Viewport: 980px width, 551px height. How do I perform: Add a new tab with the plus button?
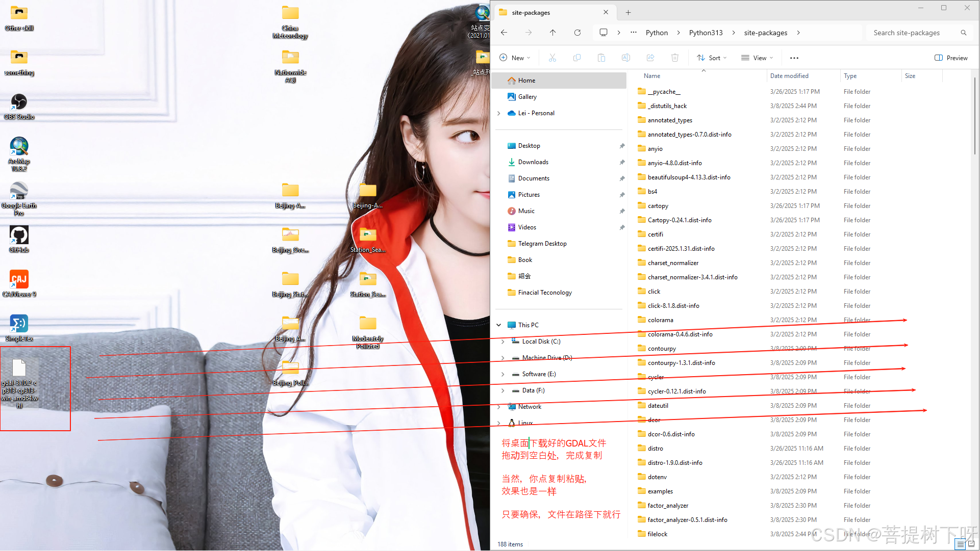click(628, 12)
